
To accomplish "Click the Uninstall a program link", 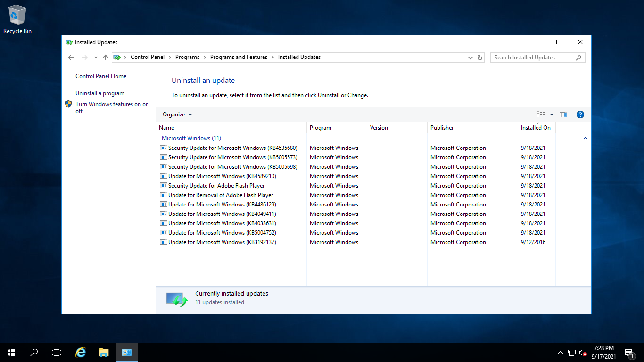I will pos(100,93).
